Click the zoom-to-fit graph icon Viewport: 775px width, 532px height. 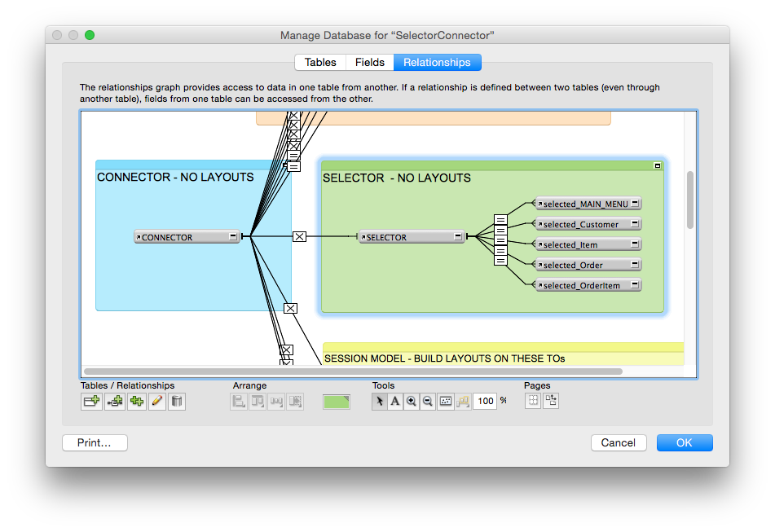point(445,401)
